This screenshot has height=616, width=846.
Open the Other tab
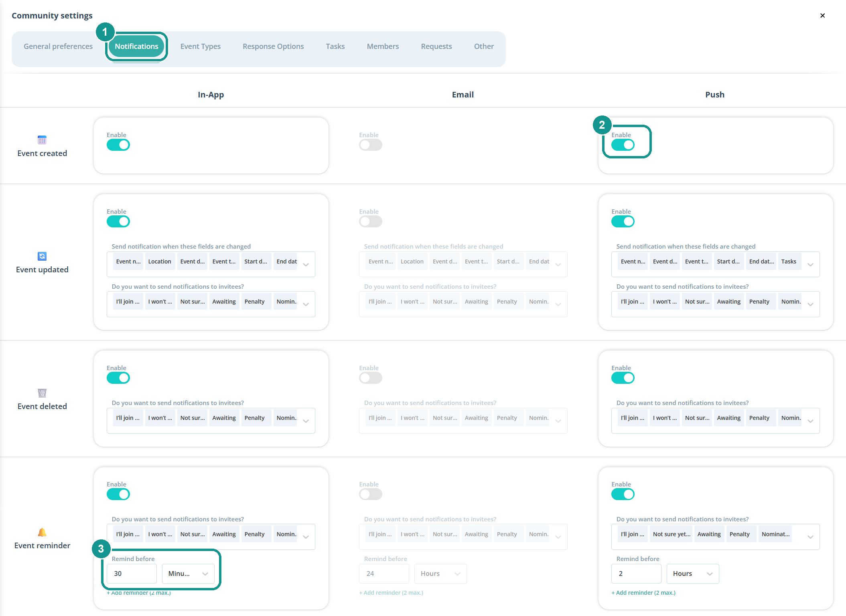point(484,47)
